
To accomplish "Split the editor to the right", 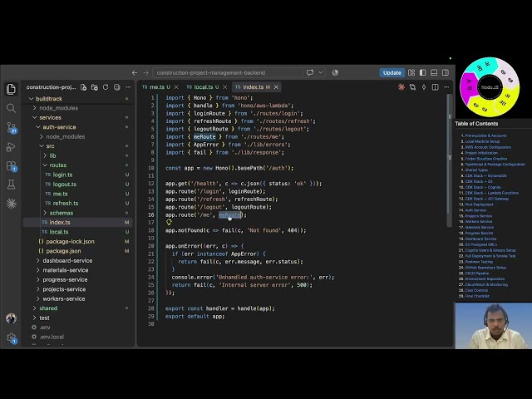I will point(436,87).
